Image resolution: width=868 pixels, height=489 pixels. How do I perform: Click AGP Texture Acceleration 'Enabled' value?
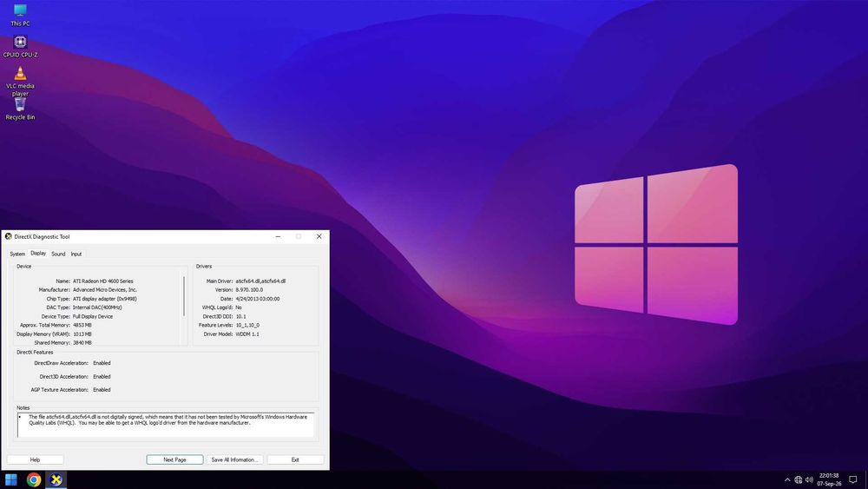pos(102,390)
